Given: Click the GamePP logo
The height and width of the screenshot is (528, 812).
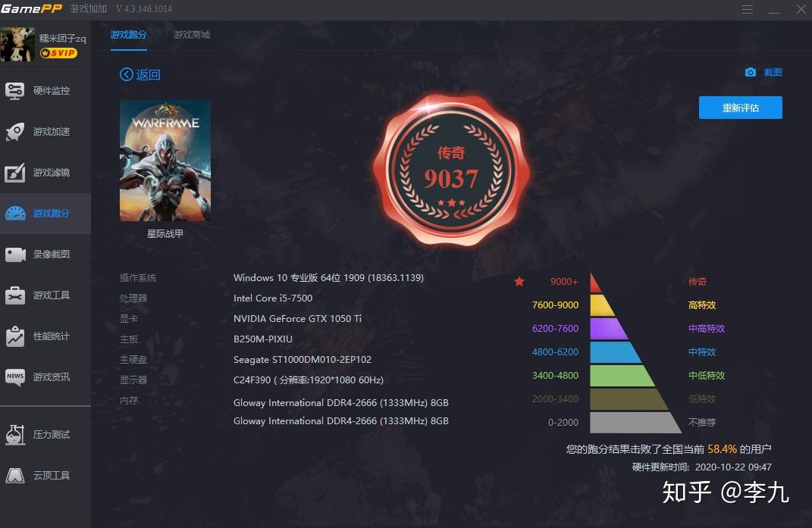Looking at the screenshot, I should pos(32,9).
